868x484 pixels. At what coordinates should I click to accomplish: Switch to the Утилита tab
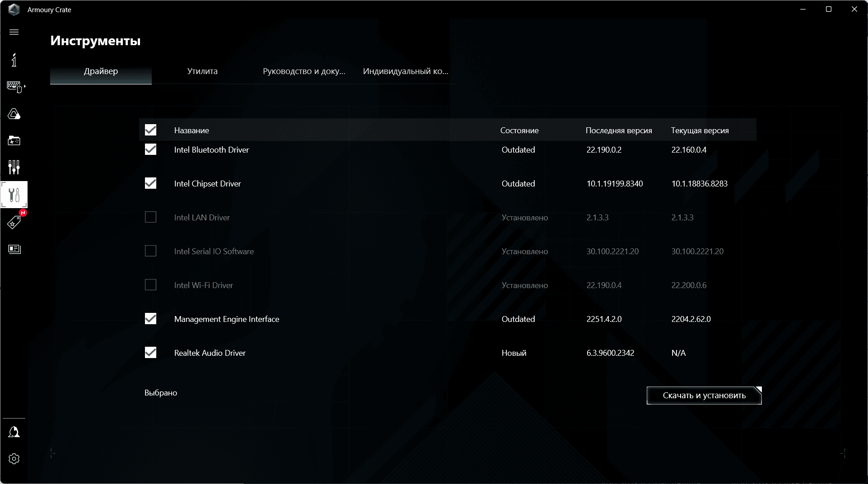click(x=202, y=71)
